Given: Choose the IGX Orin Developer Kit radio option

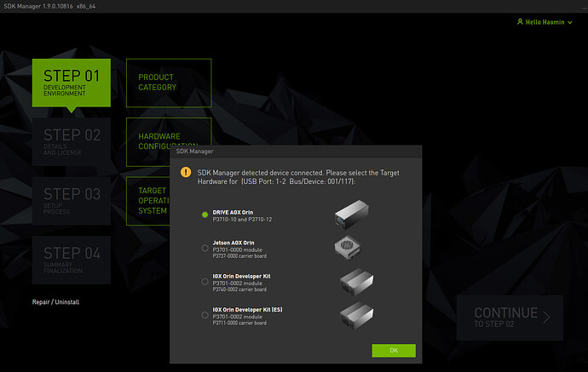Looking at the screenshot, I should 205,282.
